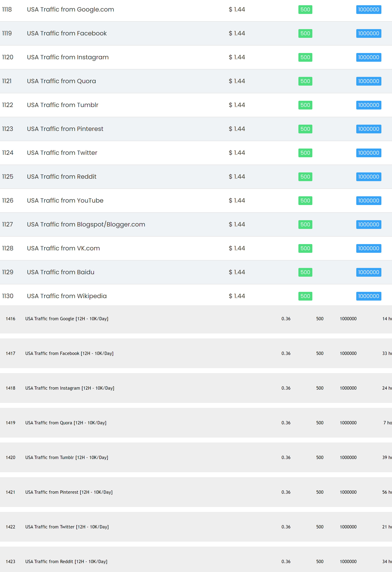Click 'USA Traffic from Facebook' in row 1119

pyautogui.click(x=67, y=33)
